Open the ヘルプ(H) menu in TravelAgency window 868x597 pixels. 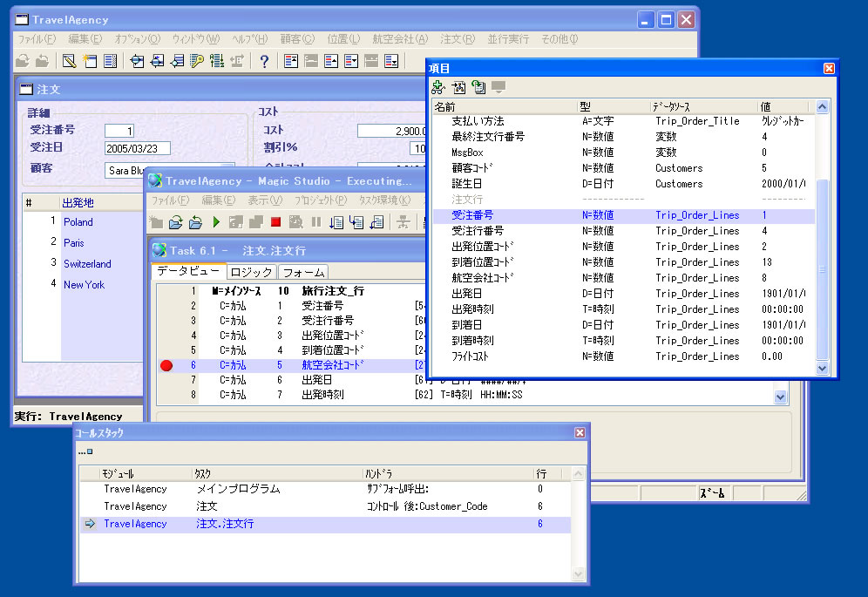coord(249,38)
